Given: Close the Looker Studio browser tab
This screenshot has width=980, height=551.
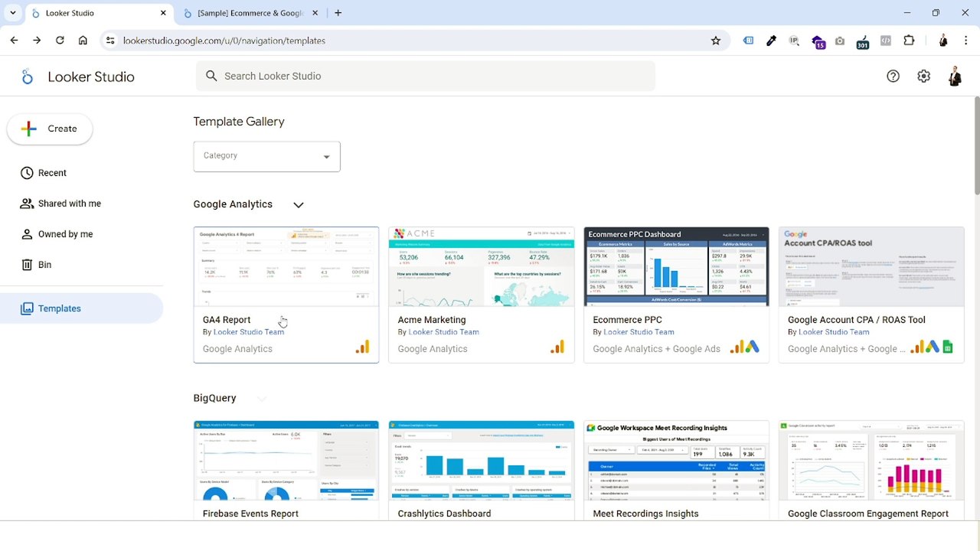Looking at the screenshot, I should coord(163,13).
